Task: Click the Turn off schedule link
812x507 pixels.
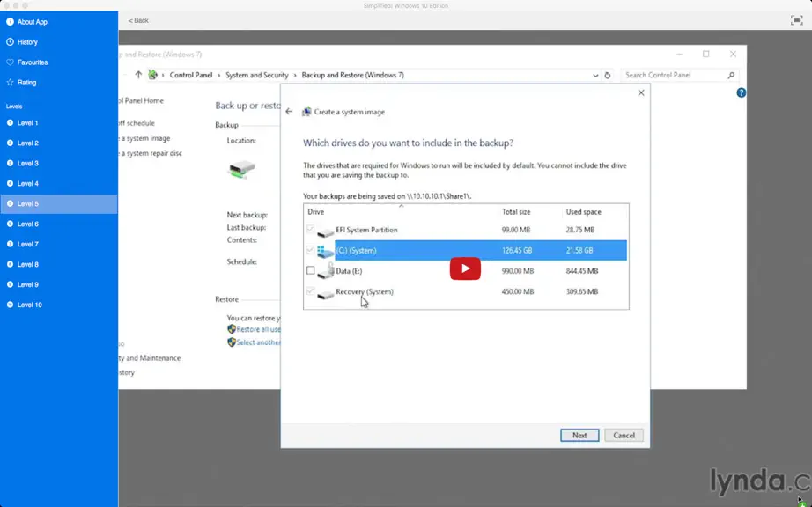Action: [137, 123]
